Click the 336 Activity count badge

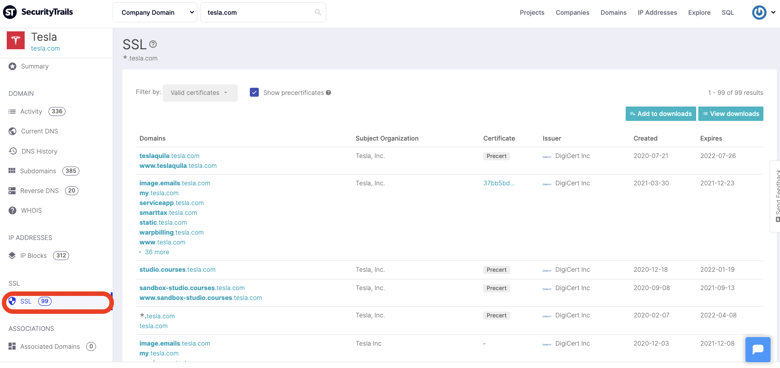click(57, 111)
